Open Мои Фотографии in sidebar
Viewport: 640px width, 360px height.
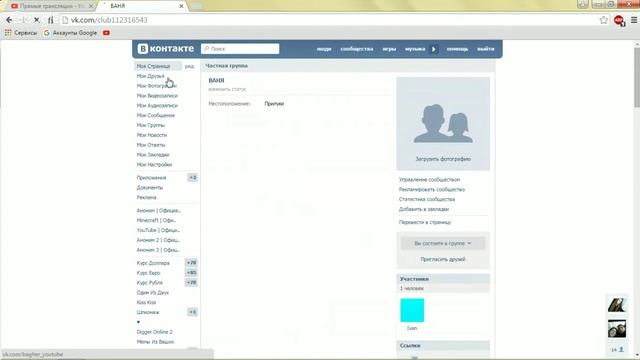(x=156, y=86)
